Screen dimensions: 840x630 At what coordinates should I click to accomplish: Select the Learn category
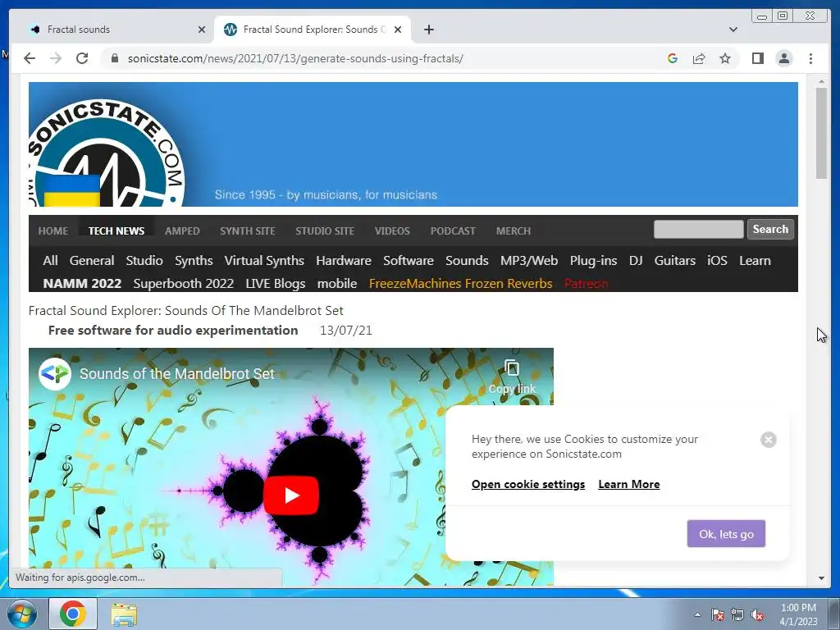point(755,260)
